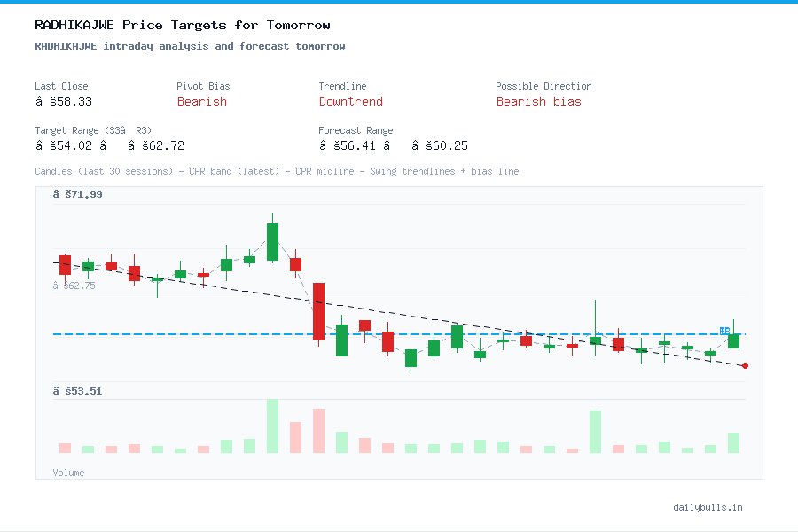Click the blue CPR label near the last candle
Screen dimensions: 798x532
tap(724, 331)
